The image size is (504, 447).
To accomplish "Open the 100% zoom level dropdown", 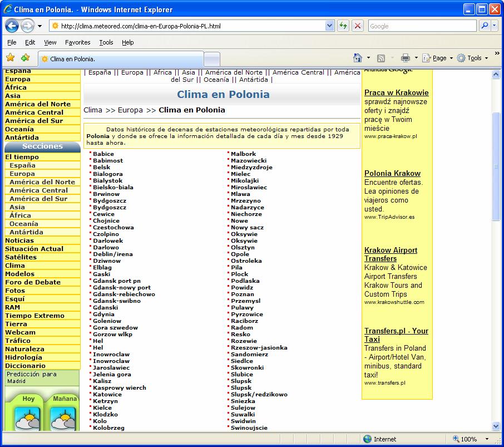I will pyautogui.click(x=487, y=439).
